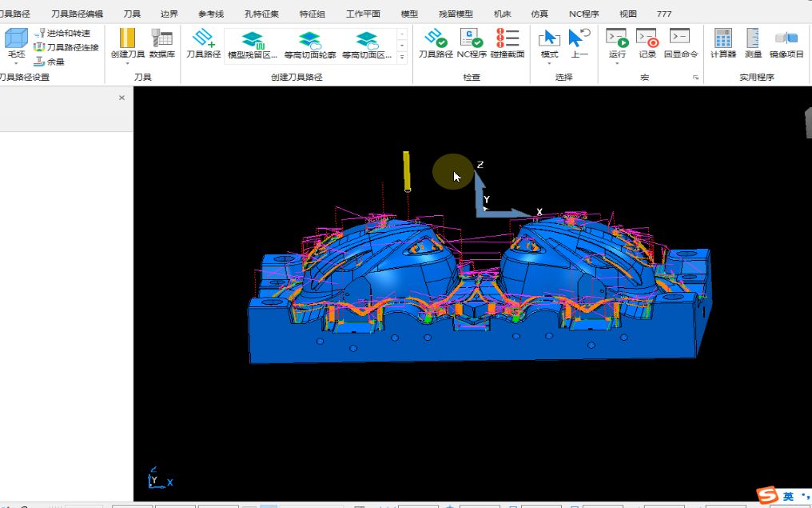
Task: Select 模型残留区域 toolpath strategy
Action: [x=253, y=45]
